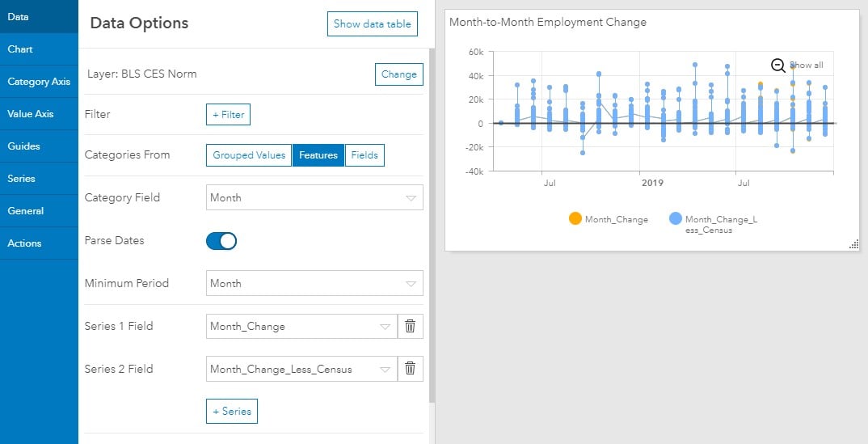Open the Value Axis tab
Viewport: 868px width, 444px height.
[x=39, y=114]
